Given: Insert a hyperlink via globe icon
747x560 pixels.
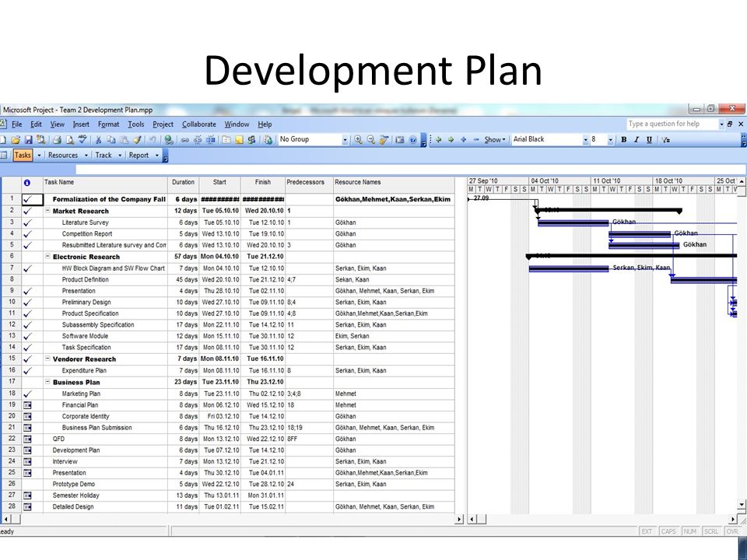Looking at the screenshot, I should 168,139.
